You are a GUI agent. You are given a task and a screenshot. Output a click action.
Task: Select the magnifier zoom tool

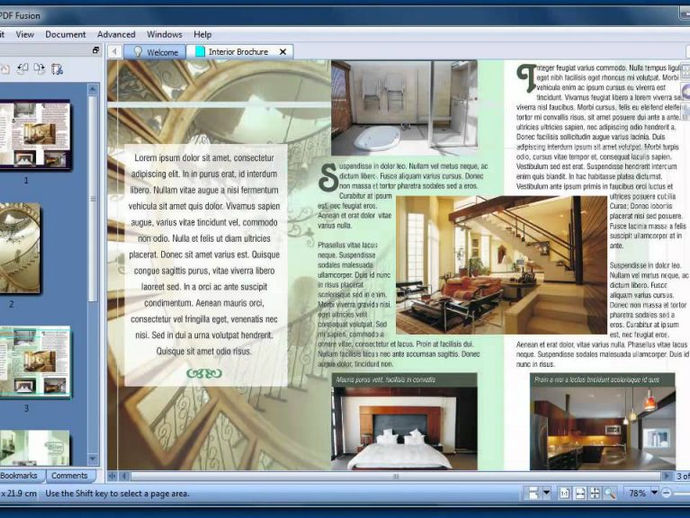coord(610,493)
